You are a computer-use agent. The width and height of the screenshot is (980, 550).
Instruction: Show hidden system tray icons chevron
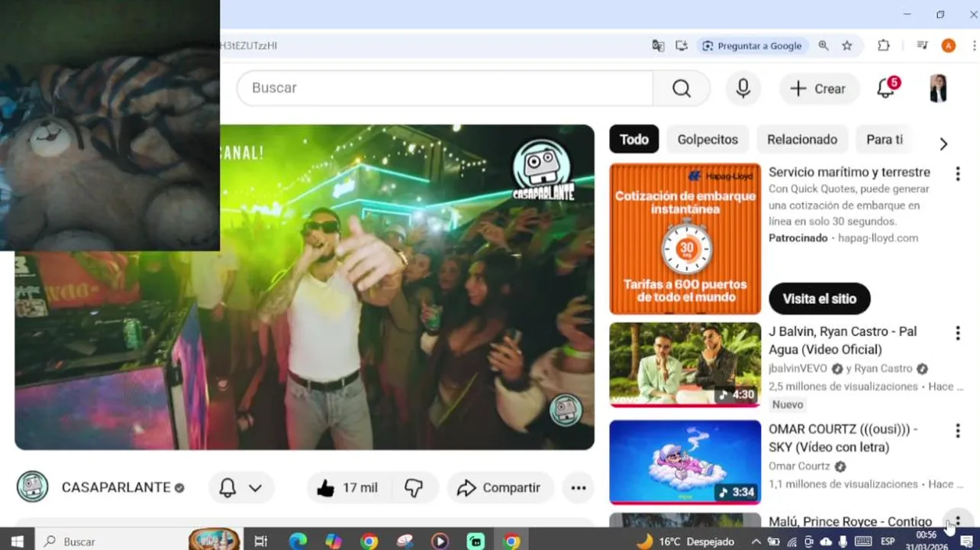coord(756,541)
